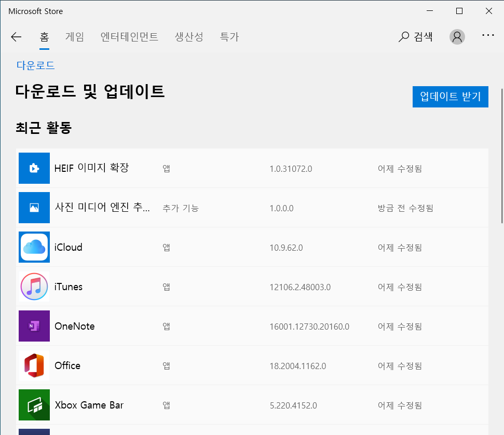This screenshot has height=435, width=504.
Task: Open the three-dot more menu
Action: pos(488,35)
